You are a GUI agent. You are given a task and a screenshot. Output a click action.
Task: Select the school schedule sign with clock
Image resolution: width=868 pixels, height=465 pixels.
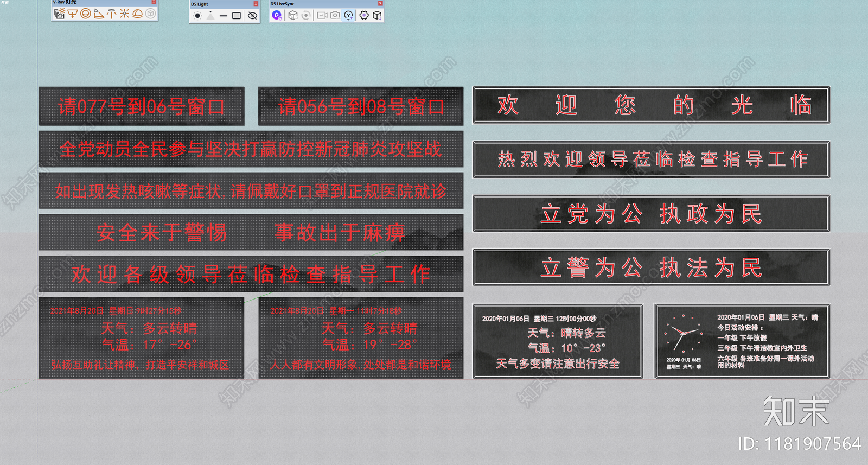(x=742, y=341)
